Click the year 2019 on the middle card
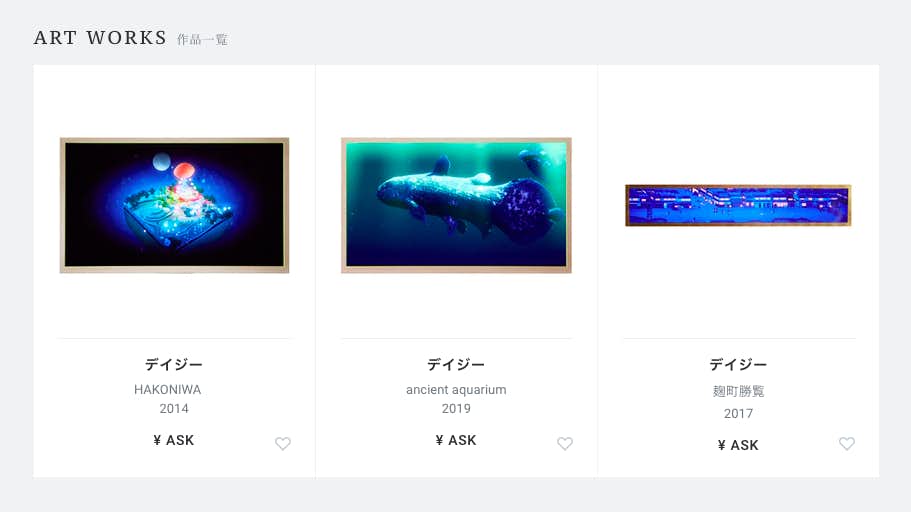This screenshot has height=512, width=911. (x=456, y=409)
